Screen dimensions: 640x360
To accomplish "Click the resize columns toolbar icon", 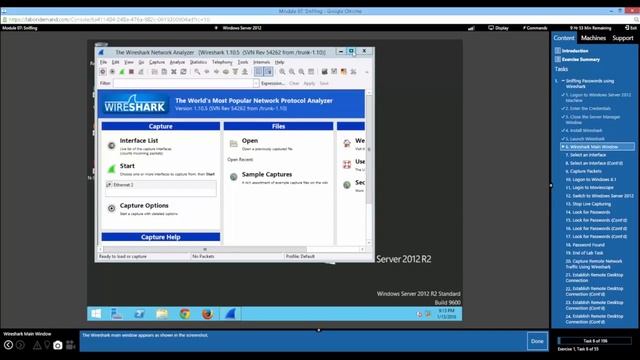I will click(x=311, y=72).
